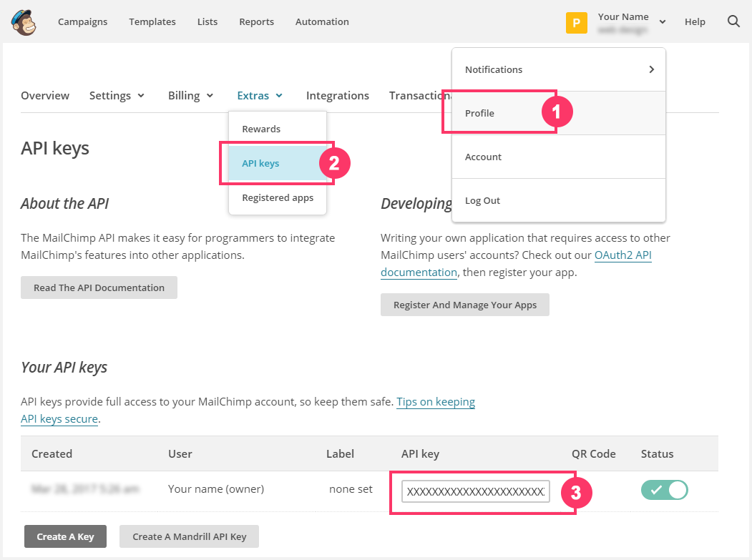Click the Notifications menu entry
The height and width of the screenshot is (560, 752).
(x=558, y=69)
